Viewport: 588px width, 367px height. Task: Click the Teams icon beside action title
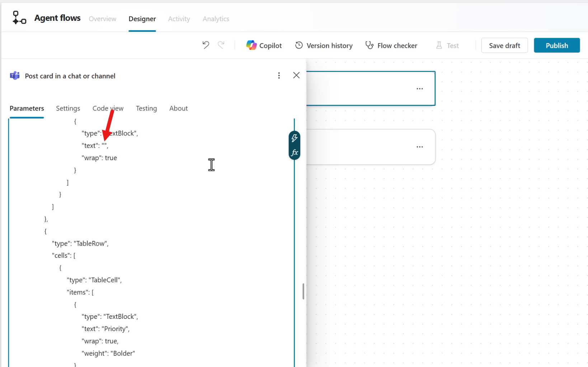15,76
